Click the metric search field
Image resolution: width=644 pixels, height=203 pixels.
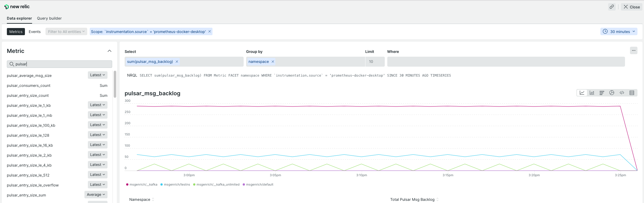(60, 64)
